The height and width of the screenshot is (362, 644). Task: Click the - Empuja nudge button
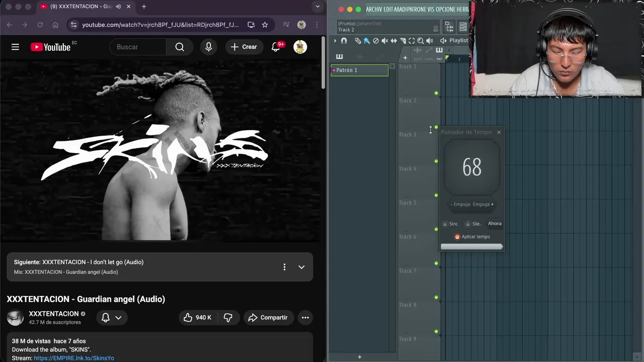pos(460,204)
